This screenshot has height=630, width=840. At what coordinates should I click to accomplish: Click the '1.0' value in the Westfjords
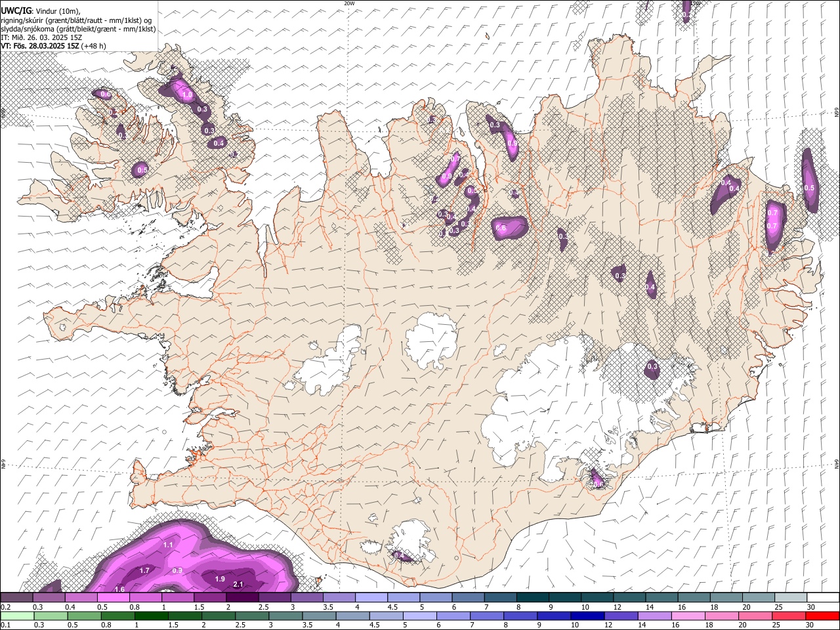(187, 95)
